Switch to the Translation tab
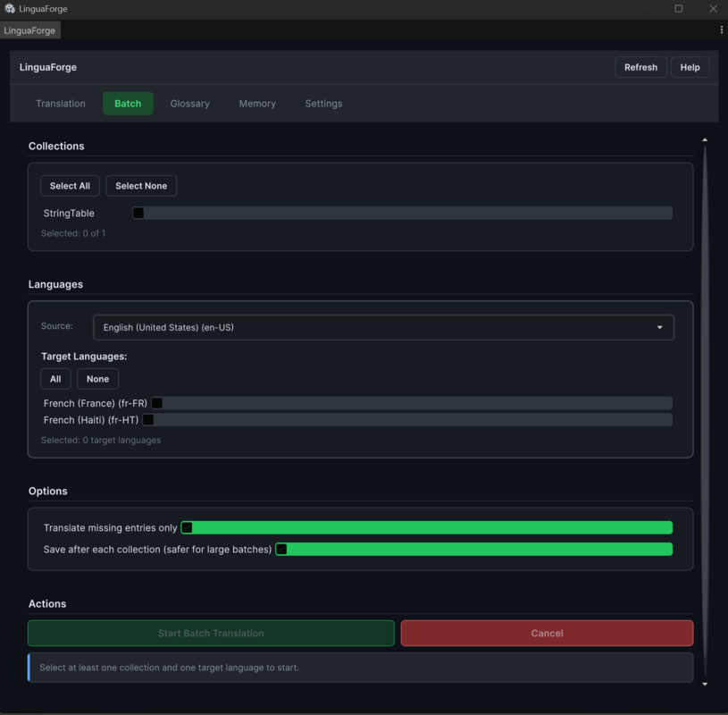728x715 pixels. (60, 103)
